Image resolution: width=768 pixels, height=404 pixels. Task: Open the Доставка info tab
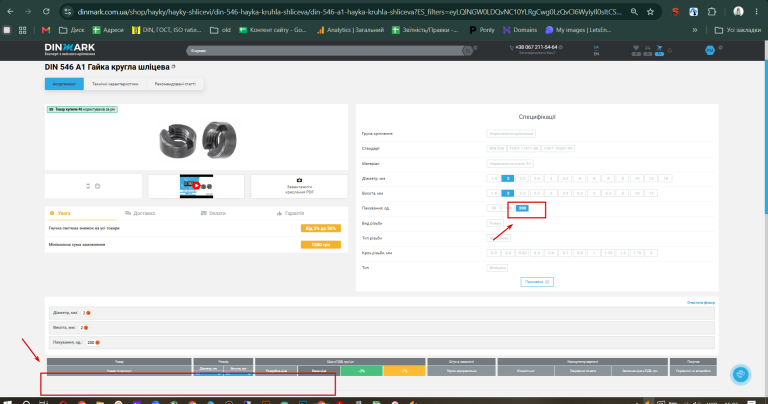coord(140,214)
